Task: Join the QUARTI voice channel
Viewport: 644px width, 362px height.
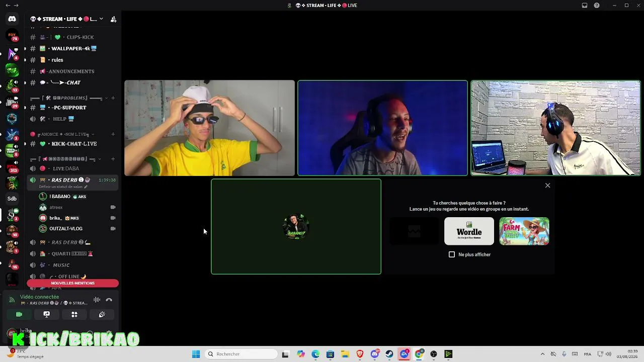Action: click(72, 254)
